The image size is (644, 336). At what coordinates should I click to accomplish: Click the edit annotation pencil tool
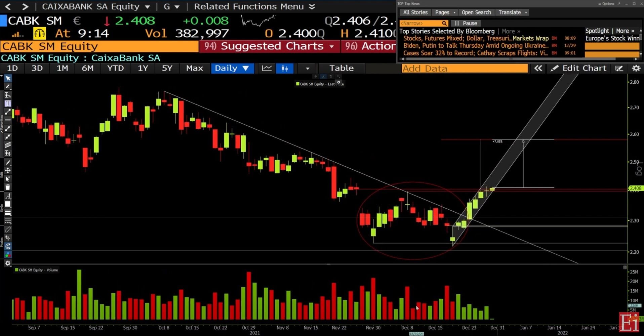coord(8,162)
